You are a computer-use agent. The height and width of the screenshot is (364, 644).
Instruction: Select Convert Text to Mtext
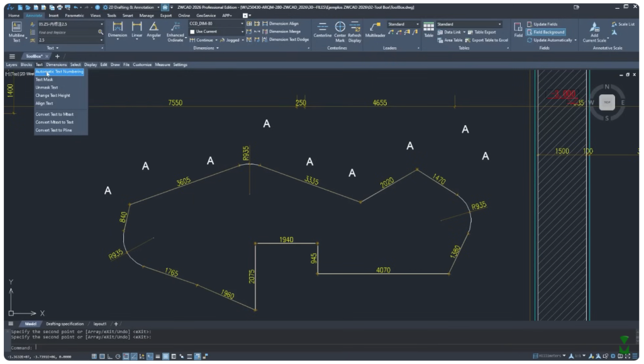tap(54, 114)
